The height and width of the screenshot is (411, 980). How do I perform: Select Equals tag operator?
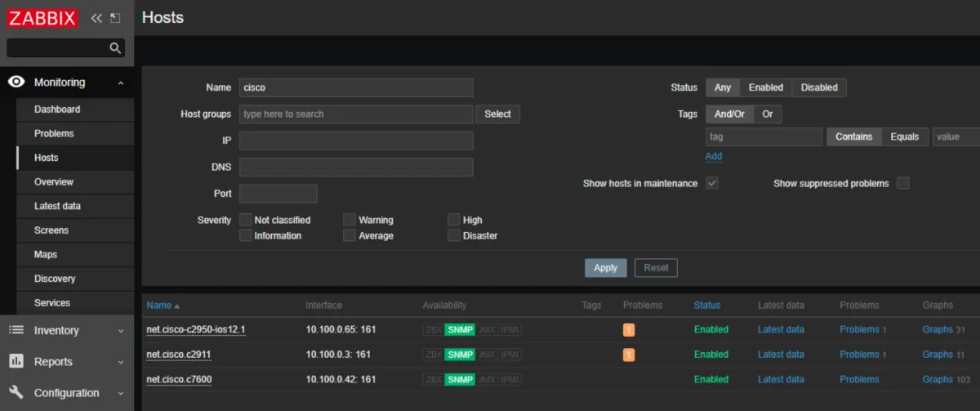tap(905, 136)
